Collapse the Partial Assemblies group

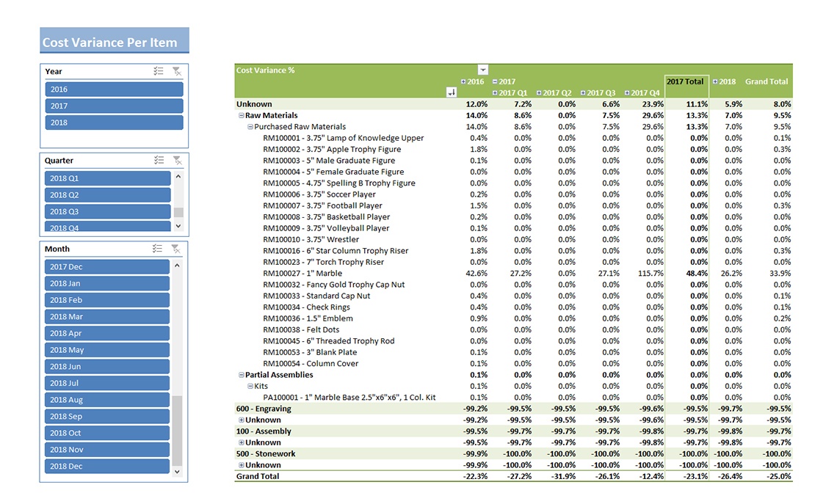click(241, 375)
